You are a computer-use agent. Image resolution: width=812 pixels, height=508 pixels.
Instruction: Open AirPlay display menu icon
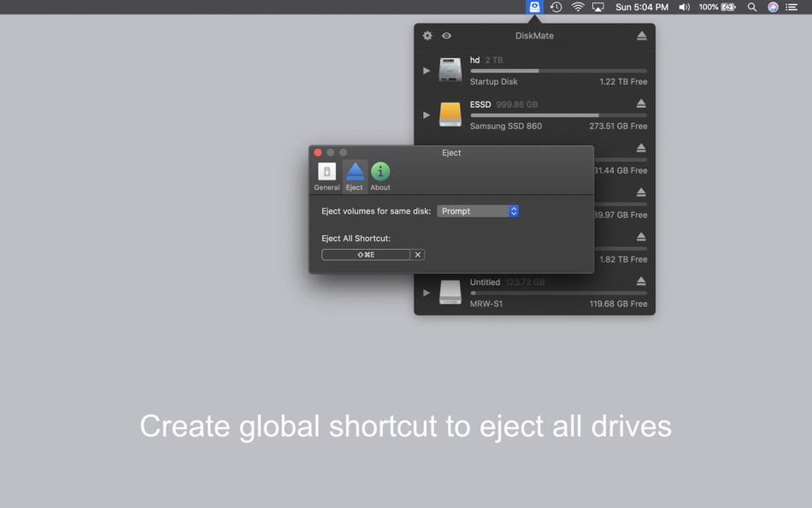(598, 7)
